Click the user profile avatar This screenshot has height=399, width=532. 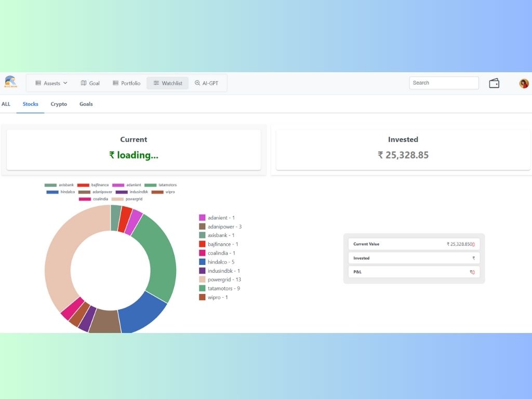tap(524, 84)
